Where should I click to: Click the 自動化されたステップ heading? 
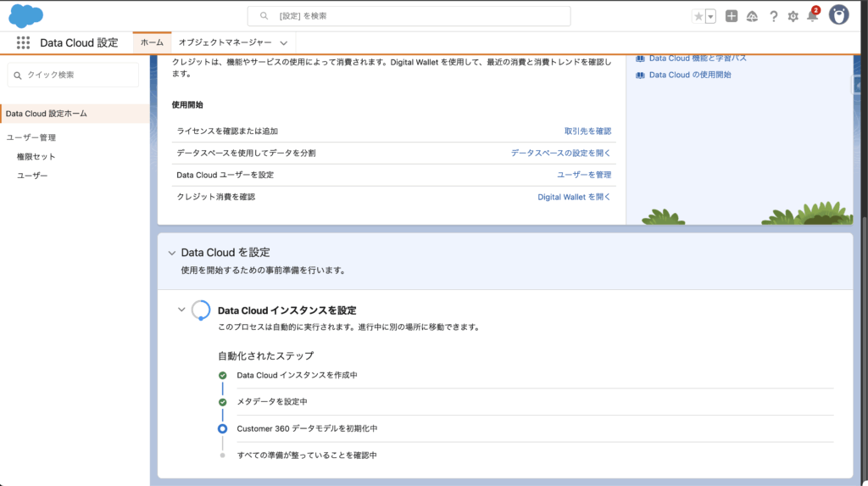pyautogui.click(x=265, y=355)
